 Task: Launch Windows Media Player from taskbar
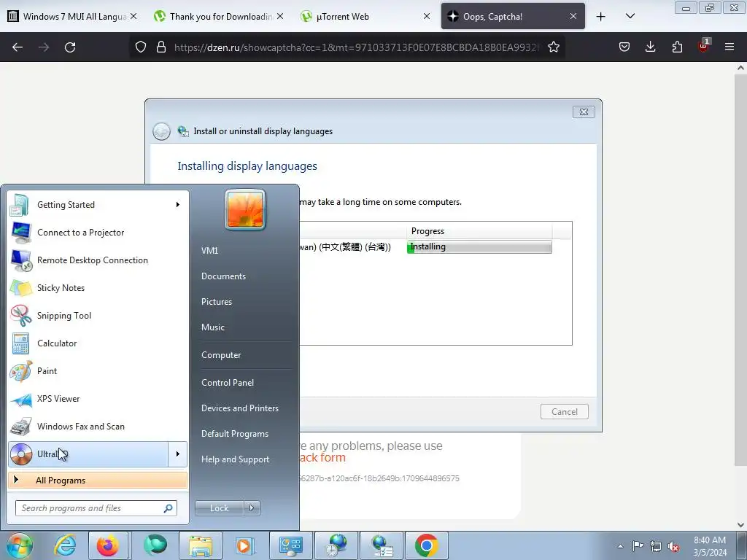click(245, 545)
